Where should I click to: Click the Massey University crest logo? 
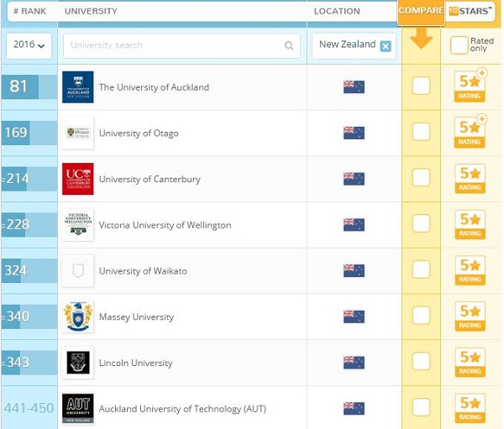pos(78,317)
